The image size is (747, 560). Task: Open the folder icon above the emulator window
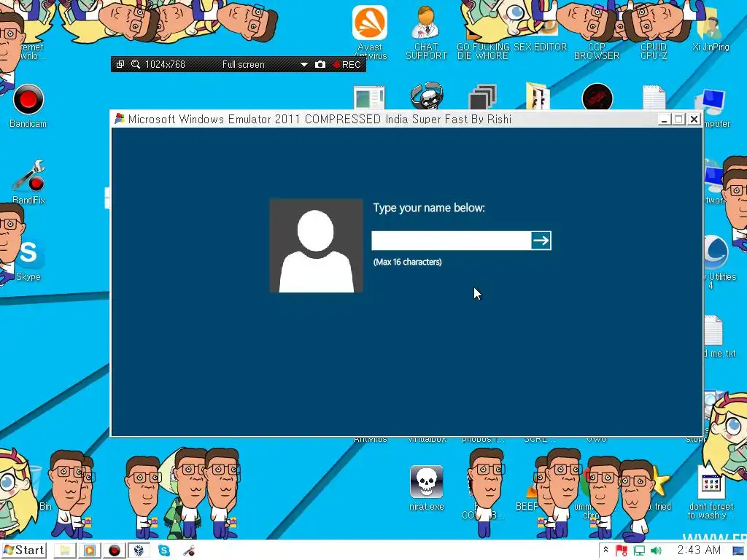point(538,96)
